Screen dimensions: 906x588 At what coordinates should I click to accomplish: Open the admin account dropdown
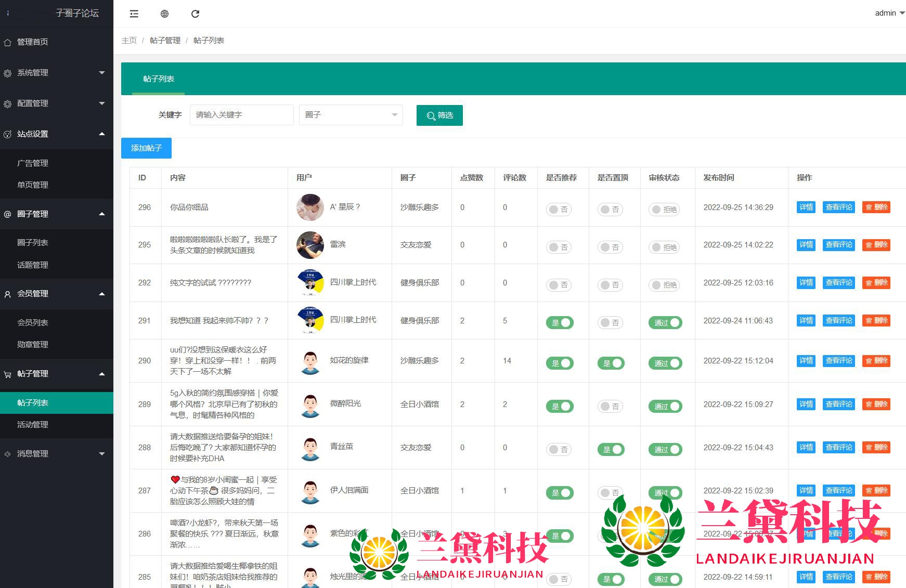click(889, 13)
